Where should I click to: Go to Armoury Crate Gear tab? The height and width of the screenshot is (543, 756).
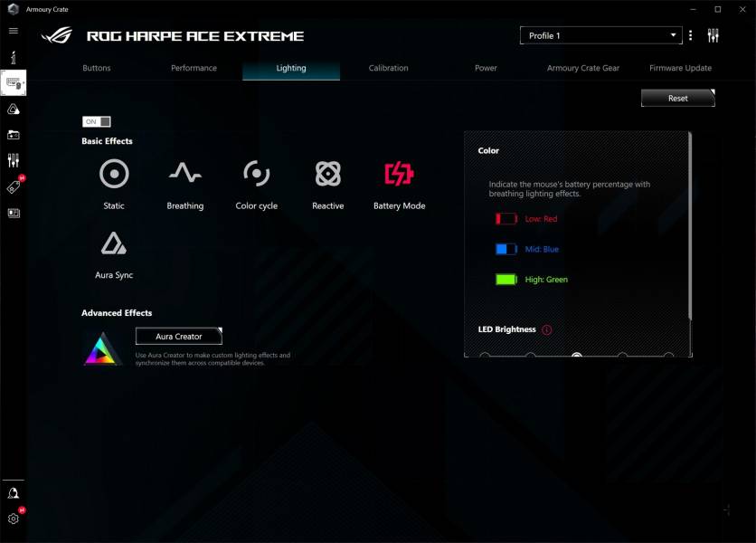coord(583,68)
